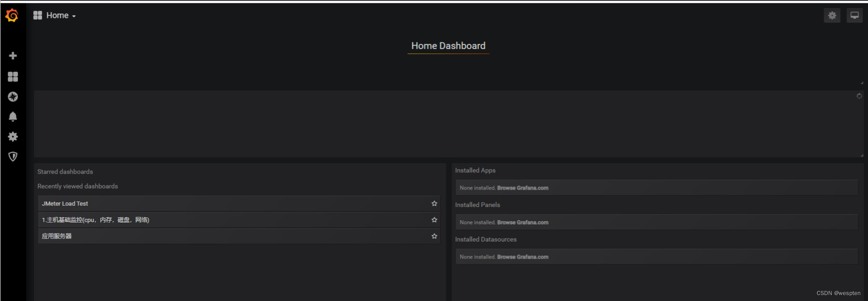Open the JMeter Load Test dashboard
The image size is (868, 301).
65,204
